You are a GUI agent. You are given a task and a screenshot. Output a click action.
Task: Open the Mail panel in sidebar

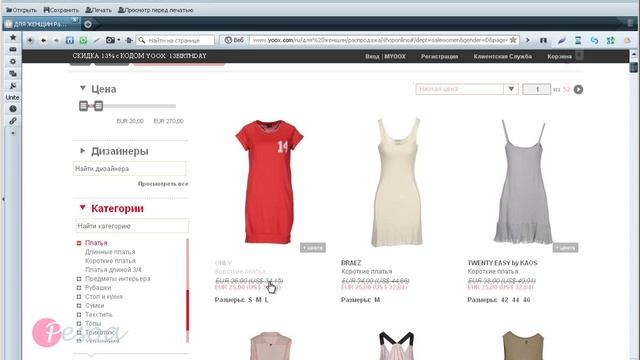(x=13, y=49)
